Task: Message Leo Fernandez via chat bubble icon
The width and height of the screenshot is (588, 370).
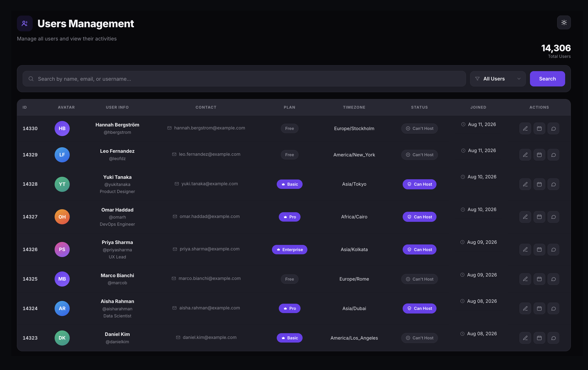Action: pos(553,155)
